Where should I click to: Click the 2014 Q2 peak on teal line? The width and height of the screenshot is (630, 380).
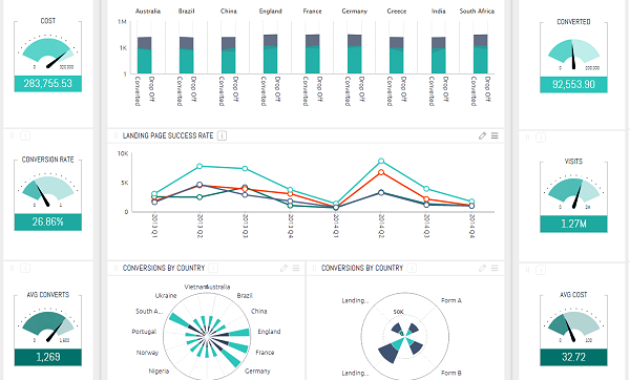pyautogui.click(x=381, y=161)
